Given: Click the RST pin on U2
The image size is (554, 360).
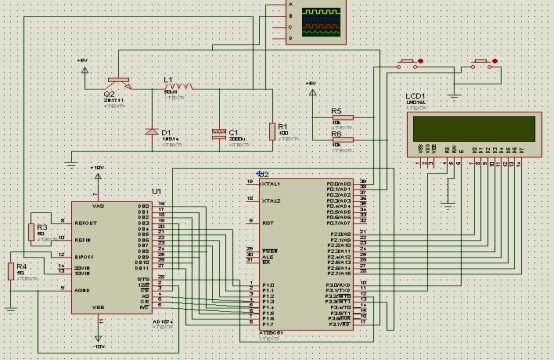Looking at the screenshot, I should (268, 223).
